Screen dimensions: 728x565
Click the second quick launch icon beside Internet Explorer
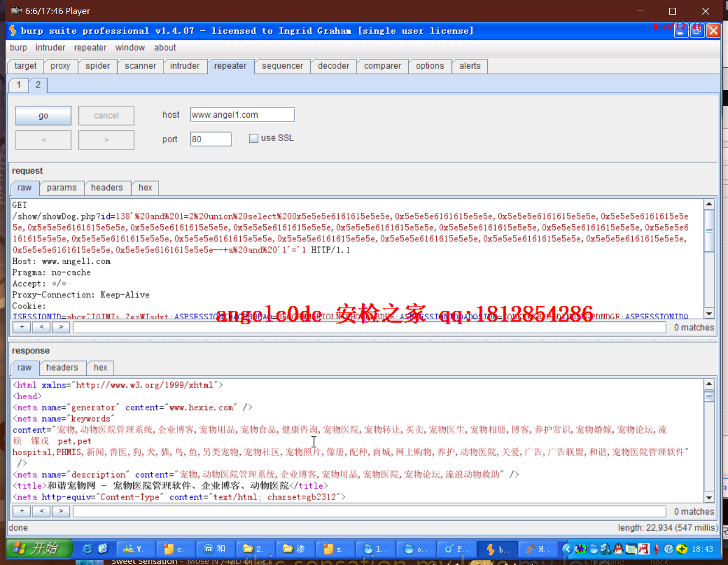pyautogui.click(x=103, y=549)
